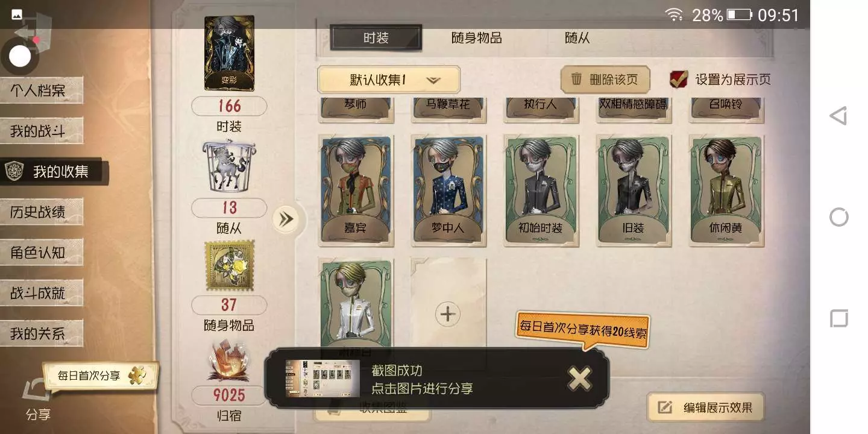Switch to the 随从 tab

pos(577,38)
